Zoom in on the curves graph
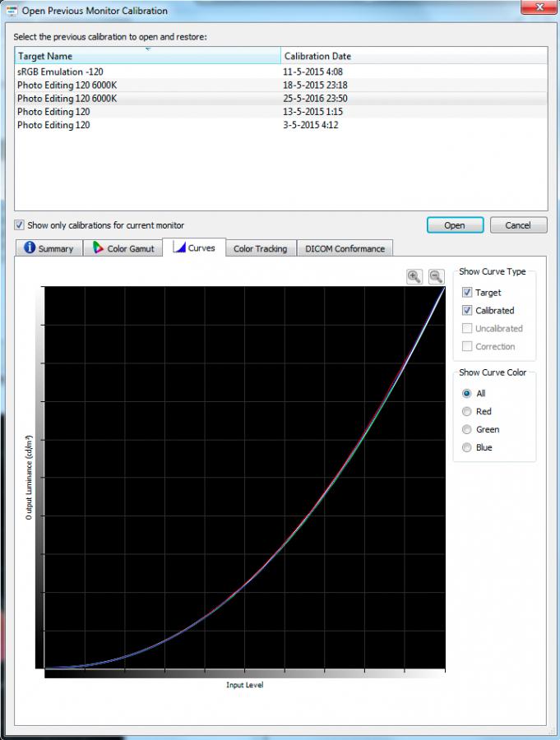 click(x=414, y=276)
